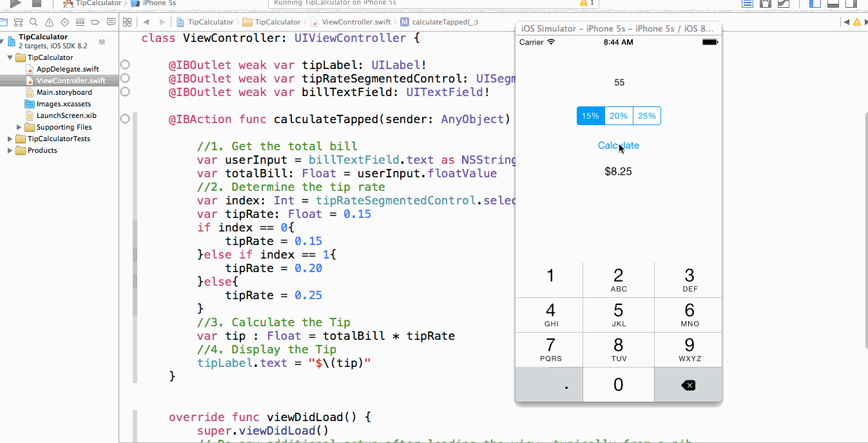Open the calculateTapped(_:) jump bar menu
The height and width of the screenshot is (443, 868).
pyautogui.click(x=439, y=23)
